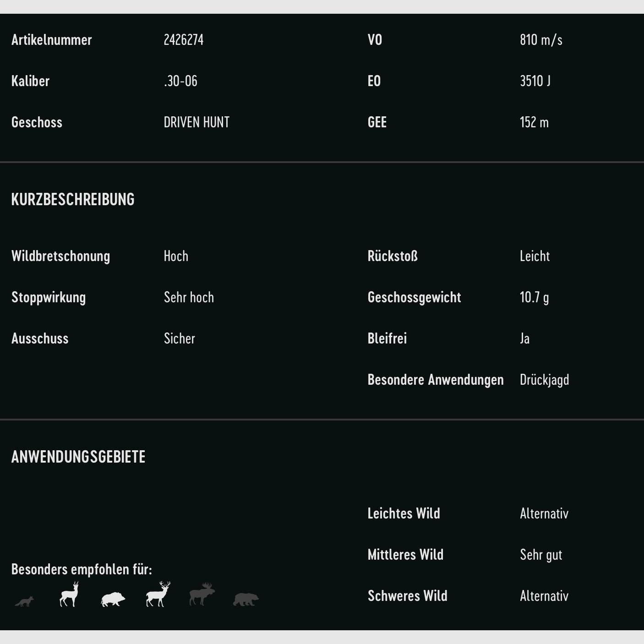The image size is (644, 644).
Task: Select the red deer stag icon
Action: point(158,595)
